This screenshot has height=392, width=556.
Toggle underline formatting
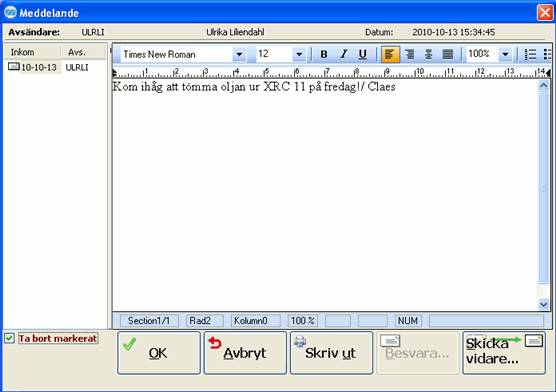362,54
